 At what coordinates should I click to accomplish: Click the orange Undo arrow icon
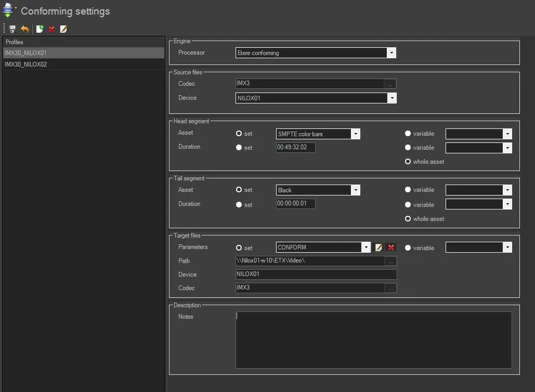(24, 29)
